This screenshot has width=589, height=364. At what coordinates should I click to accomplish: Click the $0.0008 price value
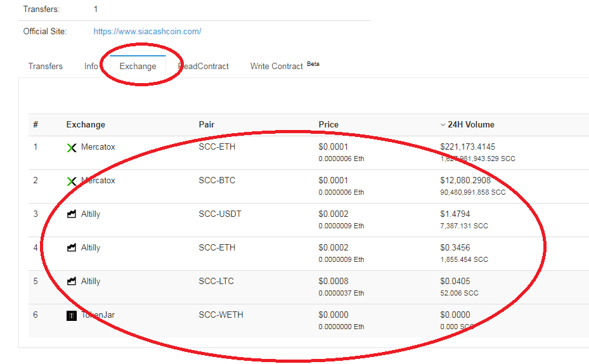[333, 282]
